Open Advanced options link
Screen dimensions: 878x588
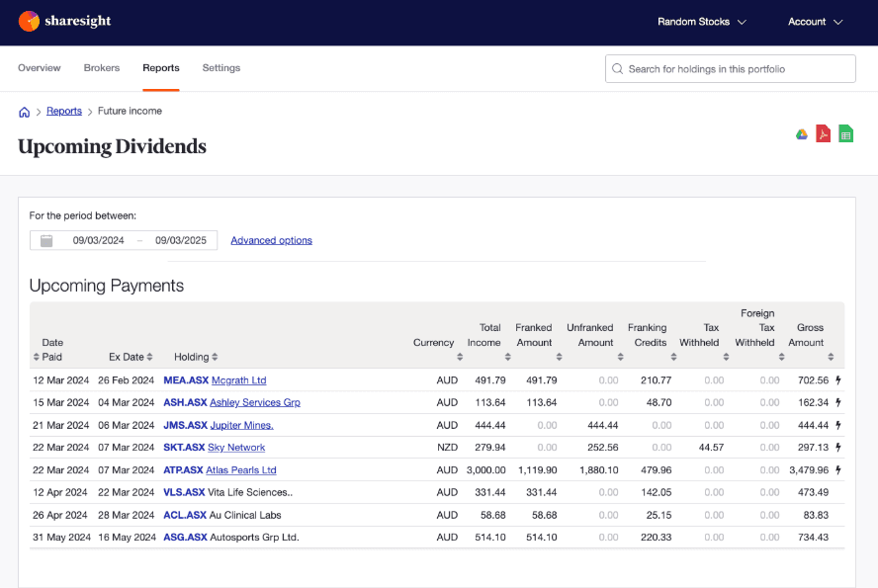click(x=272, y=240)
